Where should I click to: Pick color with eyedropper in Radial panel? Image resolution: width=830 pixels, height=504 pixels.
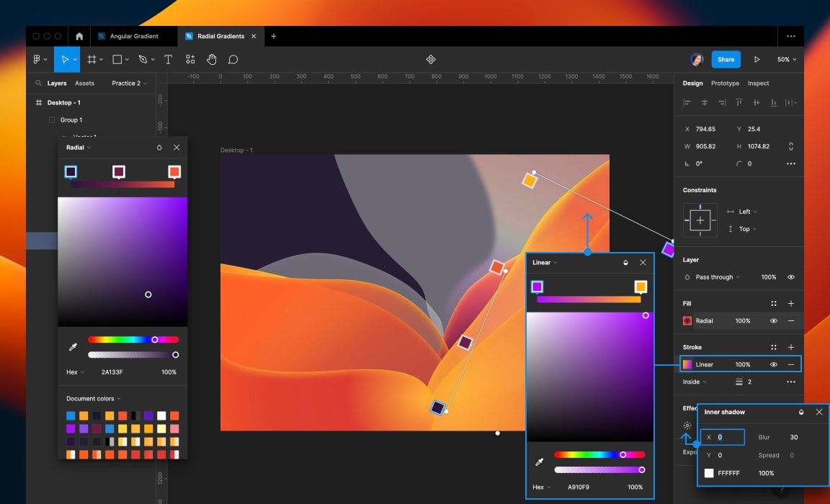tap(73, 347)
